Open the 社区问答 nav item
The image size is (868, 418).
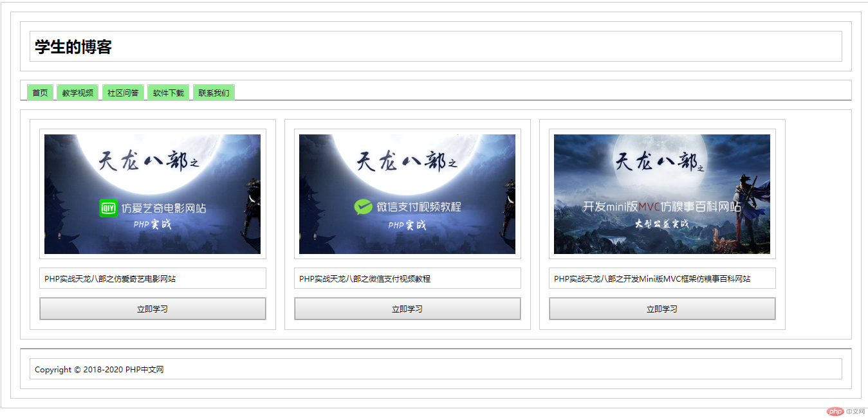(123, 93)
